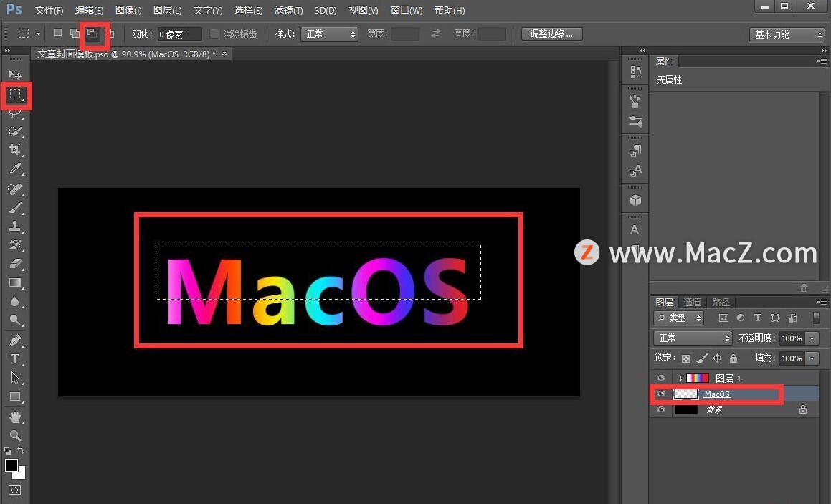
Task: Switch to the 路径 tab
Action: [721, 302]
